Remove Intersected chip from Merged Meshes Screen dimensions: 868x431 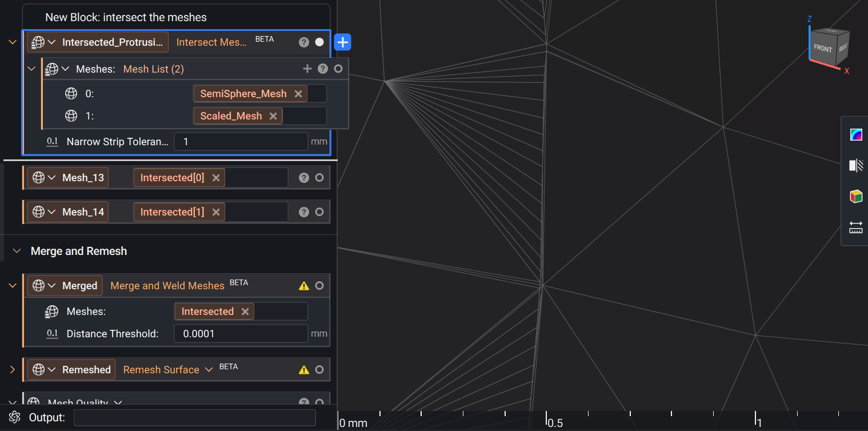[x=245, y=312]
